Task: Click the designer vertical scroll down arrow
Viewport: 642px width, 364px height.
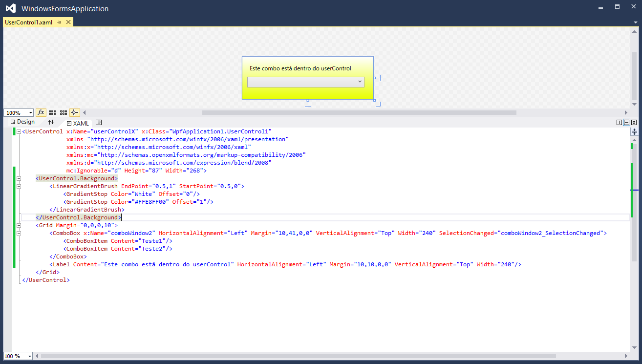Action: (x=634, y=104)
